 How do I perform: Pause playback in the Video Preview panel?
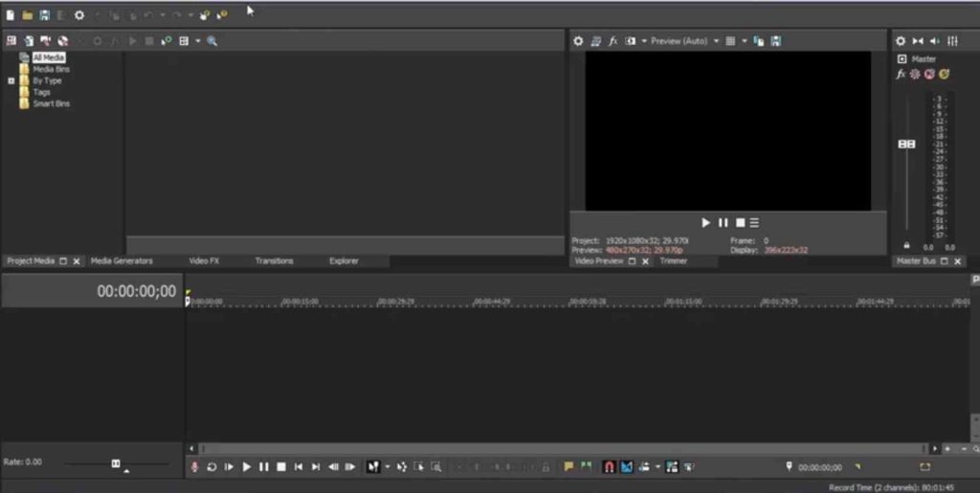[724, 222]
